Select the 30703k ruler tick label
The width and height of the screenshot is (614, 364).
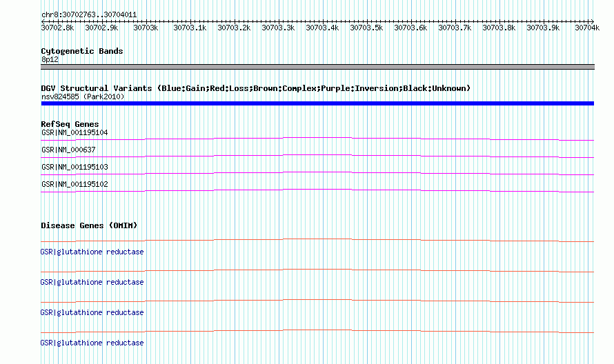coord(146,28)
